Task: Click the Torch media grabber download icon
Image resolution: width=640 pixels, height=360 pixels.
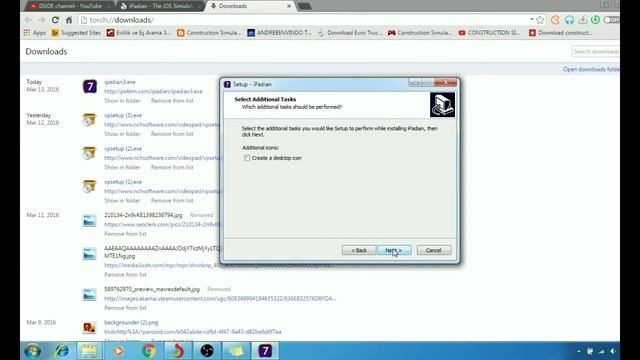Action: pyautogui.click(x=582, y=20)
